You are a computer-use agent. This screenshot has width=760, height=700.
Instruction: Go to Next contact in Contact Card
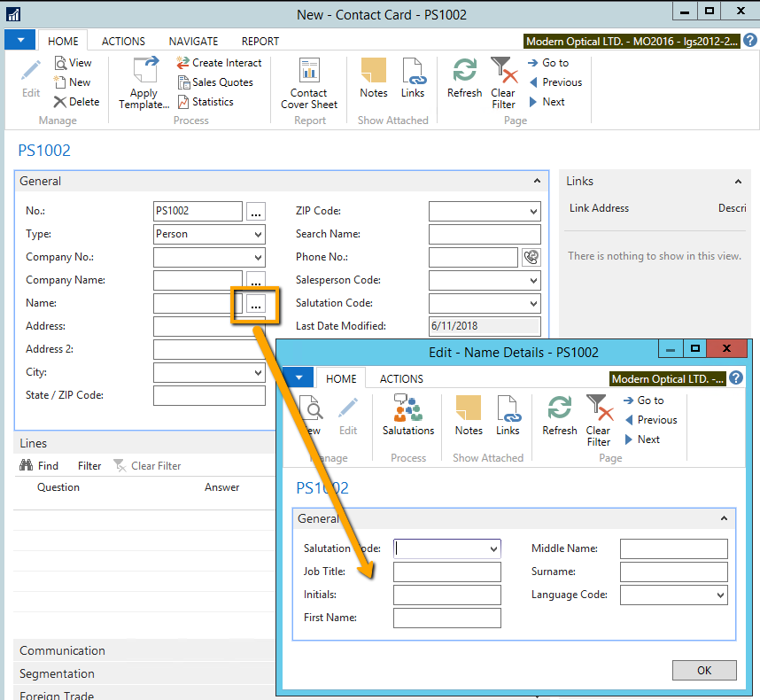(547, 102)
